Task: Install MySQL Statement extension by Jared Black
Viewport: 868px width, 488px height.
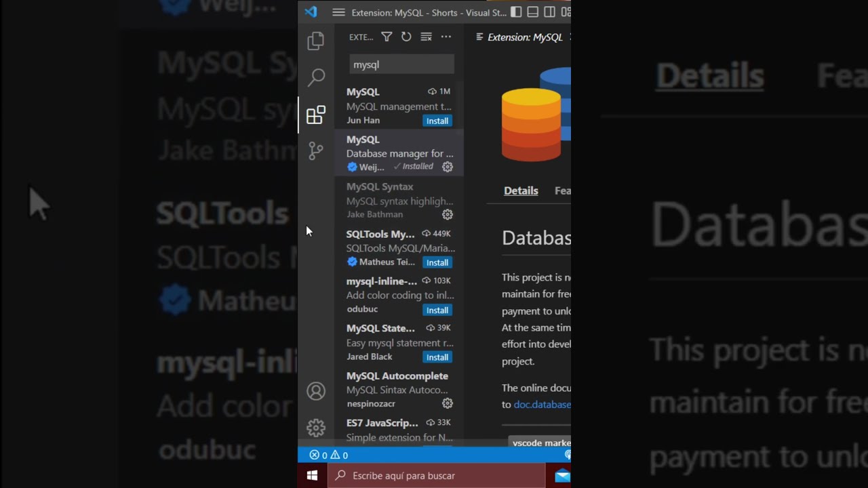Action: pyautogui.click(x=437, y=357)
